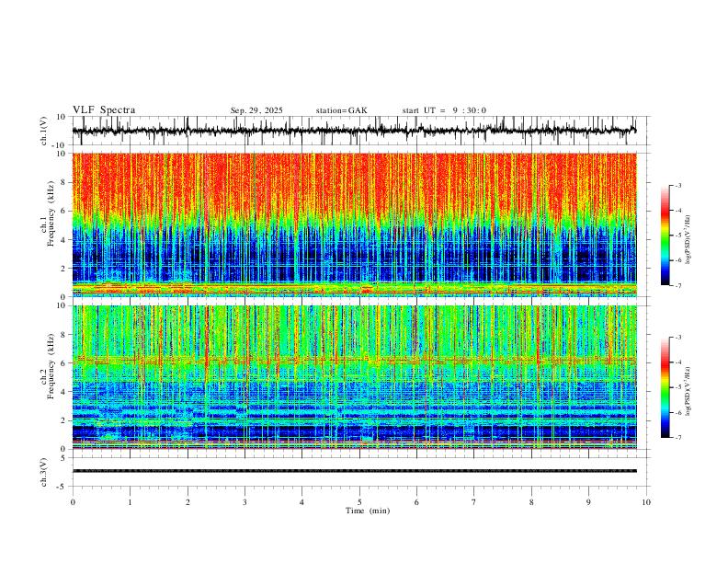Image resolution: width=728 pixels, height=563 pixels.
Task: Click the "-3" label on ch.1 colorbar
Action: point(677,185)
